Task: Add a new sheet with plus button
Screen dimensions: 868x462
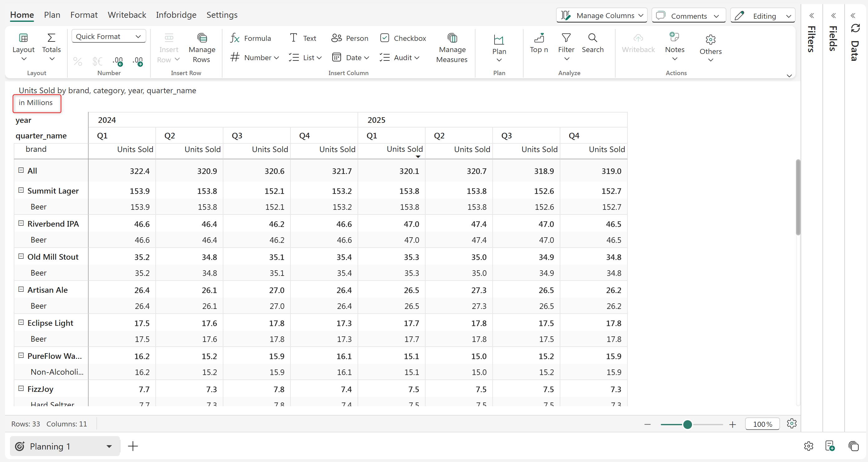Action: [x=133, y=446]
